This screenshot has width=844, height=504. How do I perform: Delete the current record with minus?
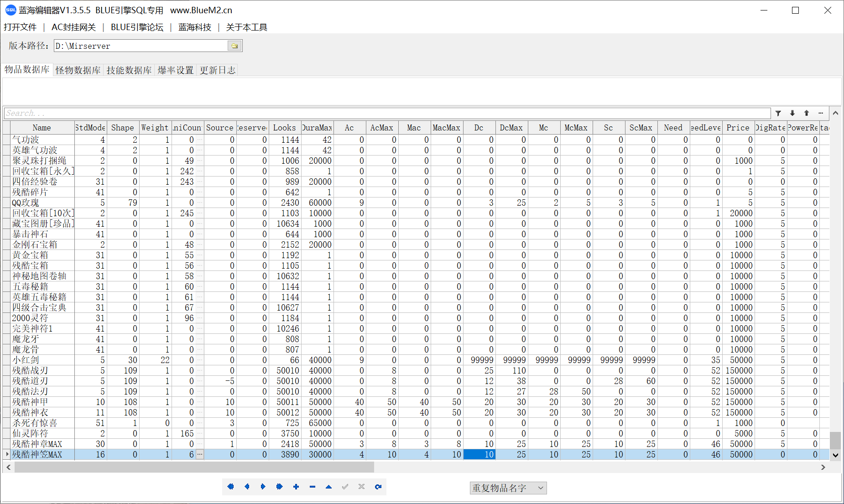[313, 487]
